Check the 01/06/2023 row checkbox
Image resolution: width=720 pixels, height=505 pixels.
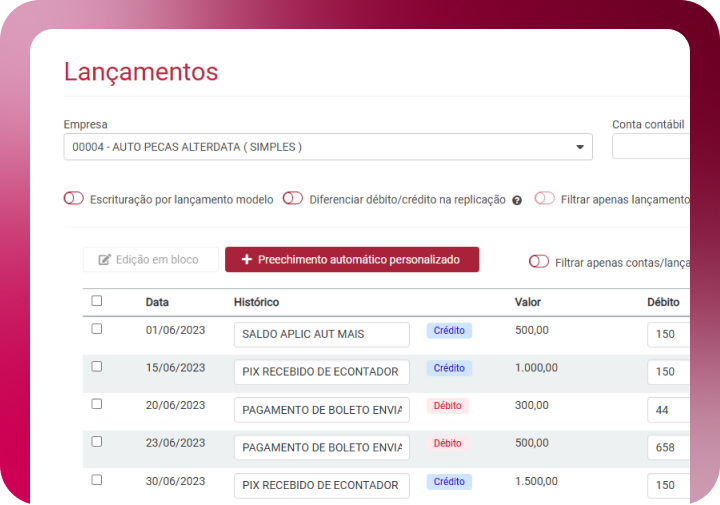[x=96, y=329]
